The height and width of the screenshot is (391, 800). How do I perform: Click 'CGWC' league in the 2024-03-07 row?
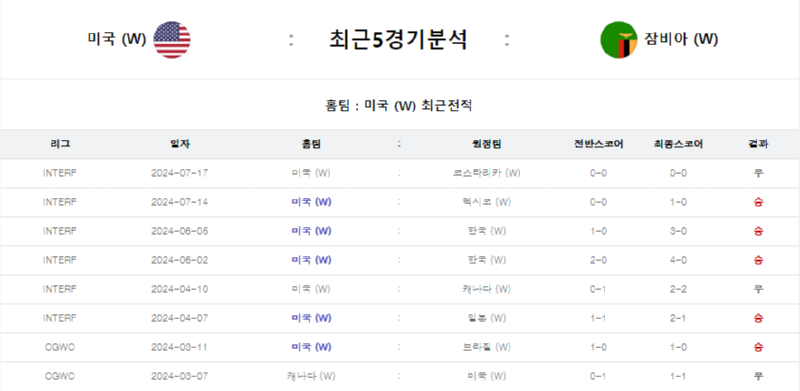point(60,377)
